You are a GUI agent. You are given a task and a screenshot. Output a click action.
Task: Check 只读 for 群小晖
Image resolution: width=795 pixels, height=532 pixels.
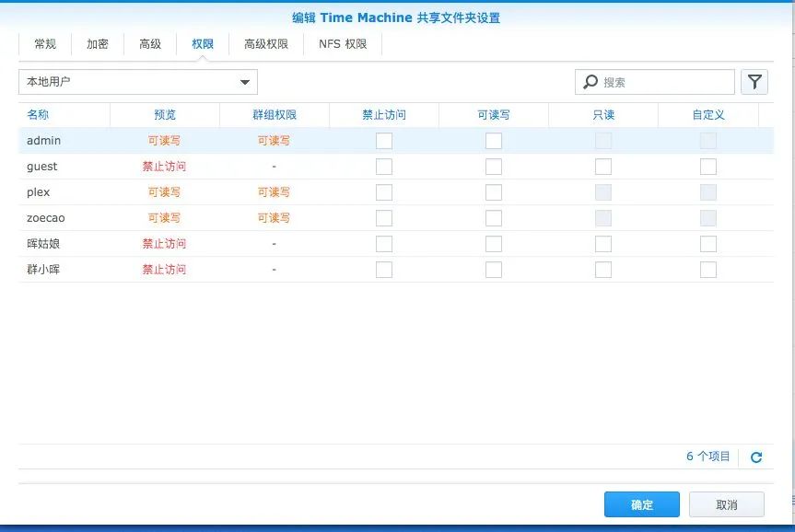(x=602, y=270)
